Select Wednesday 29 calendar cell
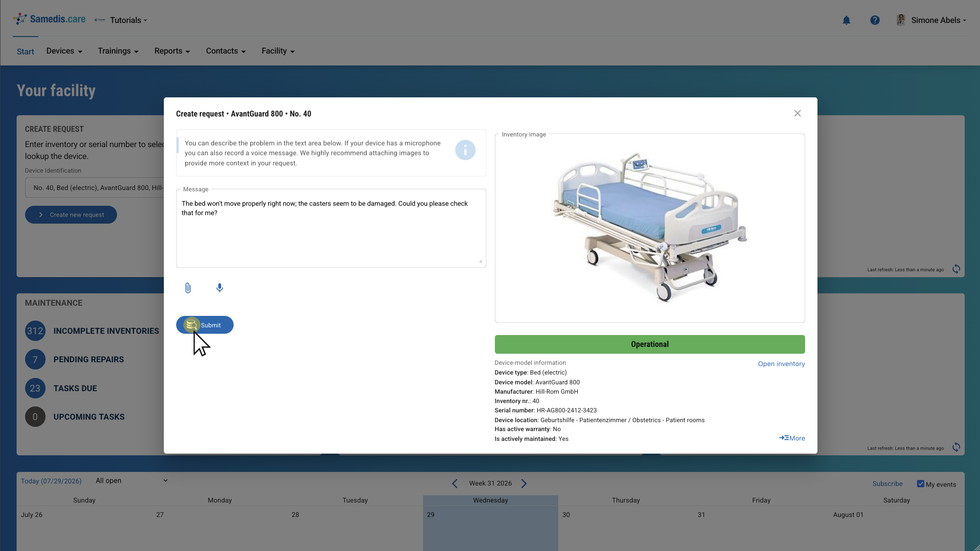The image size is (980, 551). (x=491, y=528)
